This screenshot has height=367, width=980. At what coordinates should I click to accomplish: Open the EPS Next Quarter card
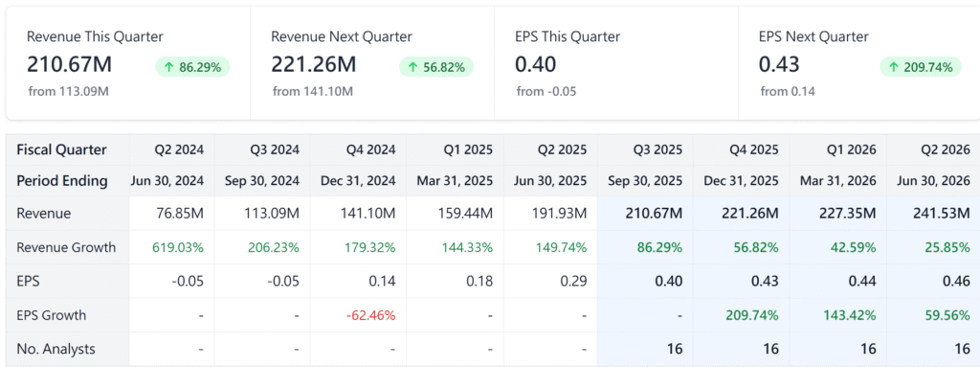coord(858,63)
